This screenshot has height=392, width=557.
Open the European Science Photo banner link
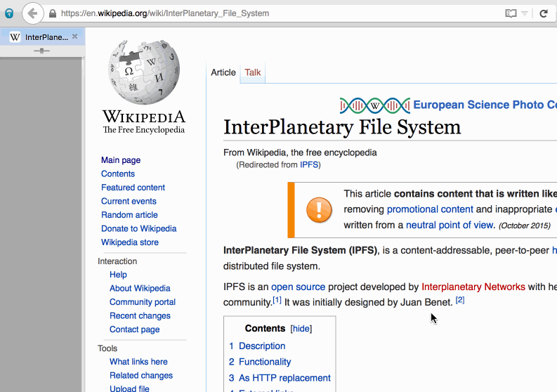(485, 105)
